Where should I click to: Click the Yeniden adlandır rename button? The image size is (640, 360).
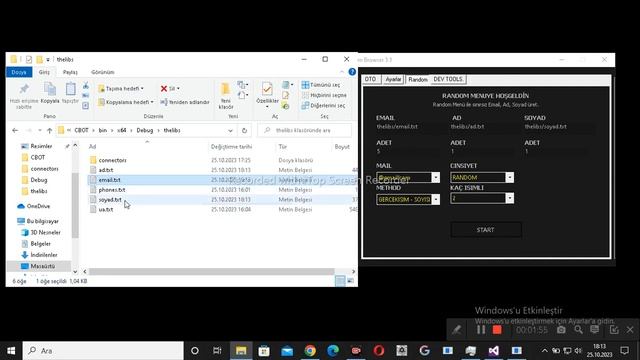pyautogui.click(x=185, y=102)
